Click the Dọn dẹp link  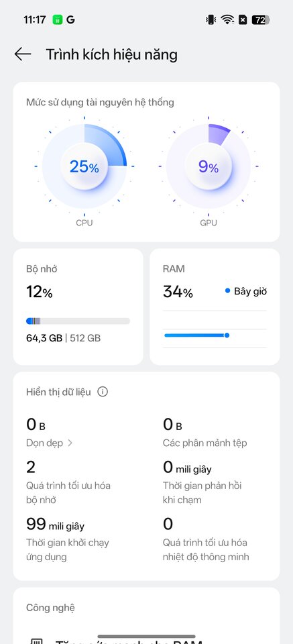tap(45, 443)
